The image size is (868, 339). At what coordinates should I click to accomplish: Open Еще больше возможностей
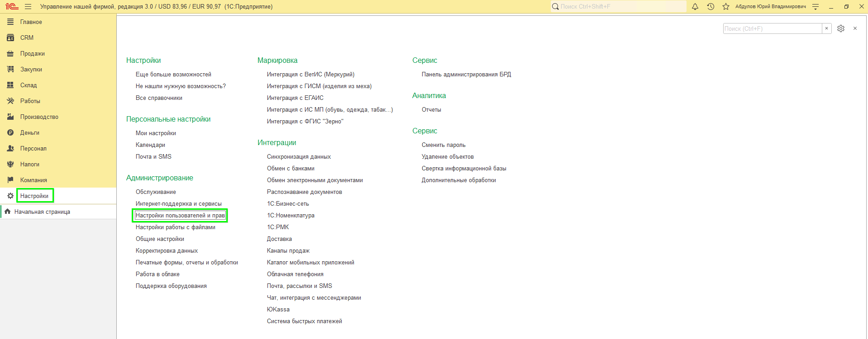(x=173, y=74)
